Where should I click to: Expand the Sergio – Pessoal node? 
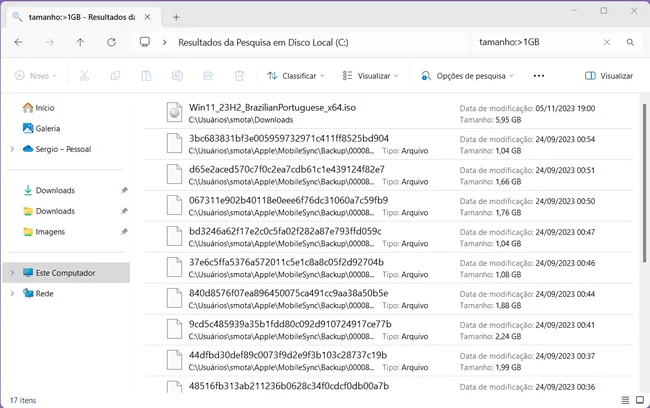pos(11,149)
